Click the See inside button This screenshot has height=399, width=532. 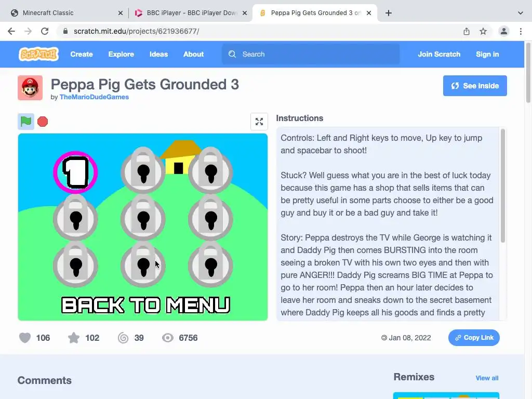[x=475, y=86]
